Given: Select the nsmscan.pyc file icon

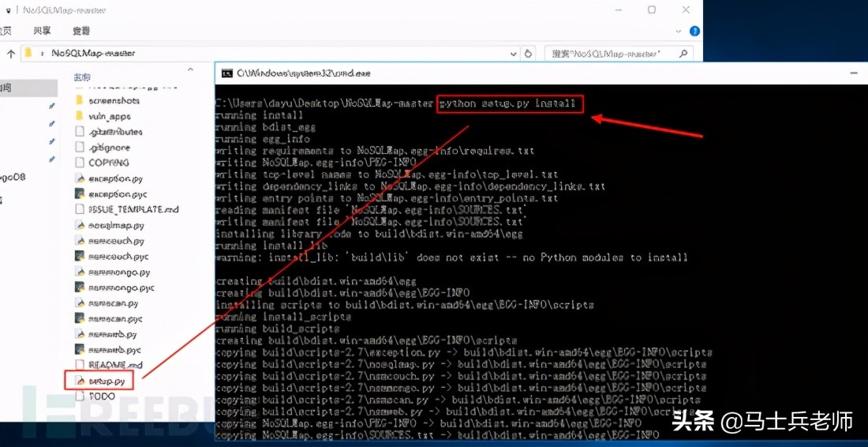Looking at the screenshot, I should coord(79,318).
